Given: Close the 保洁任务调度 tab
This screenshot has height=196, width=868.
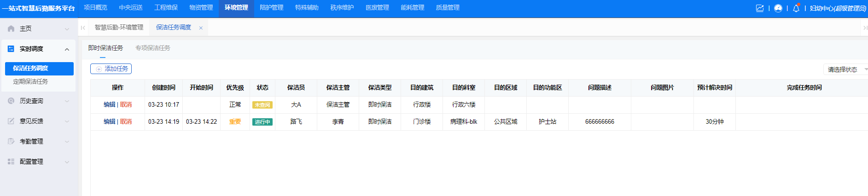Looking at the screenshot, I should [x=201, y=28].
